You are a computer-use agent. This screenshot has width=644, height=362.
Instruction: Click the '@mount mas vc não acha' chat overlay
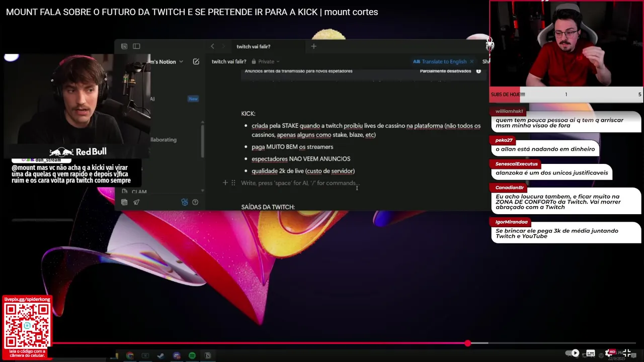(x=71, y=174)
